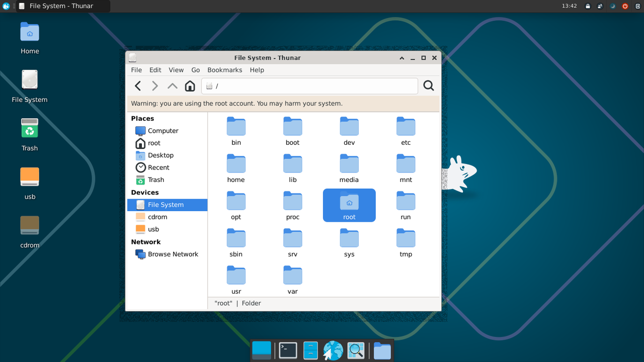The height and width of the screenshot is (362, 644).
Task: Select the sys folder icon
Action: tap(349, 238)
